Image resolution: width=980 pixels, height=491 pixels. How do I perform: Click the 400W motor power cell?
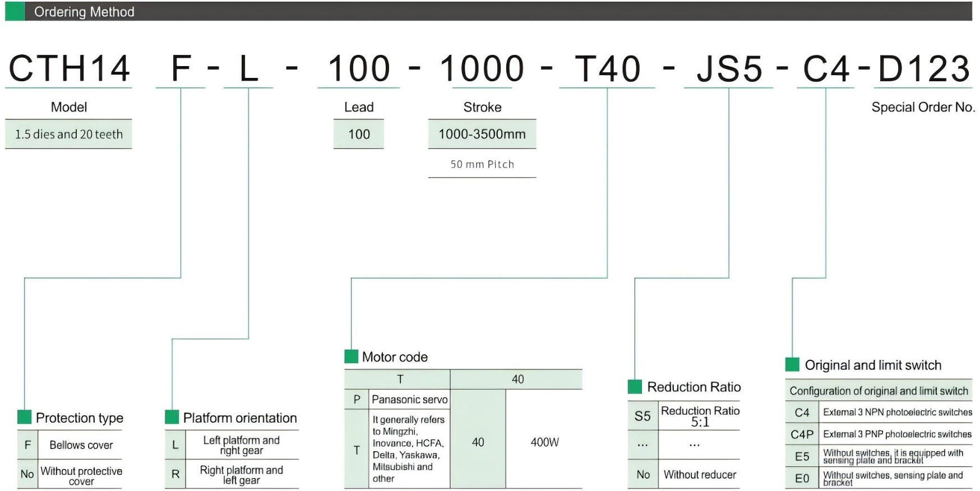(x=544, y=442)
